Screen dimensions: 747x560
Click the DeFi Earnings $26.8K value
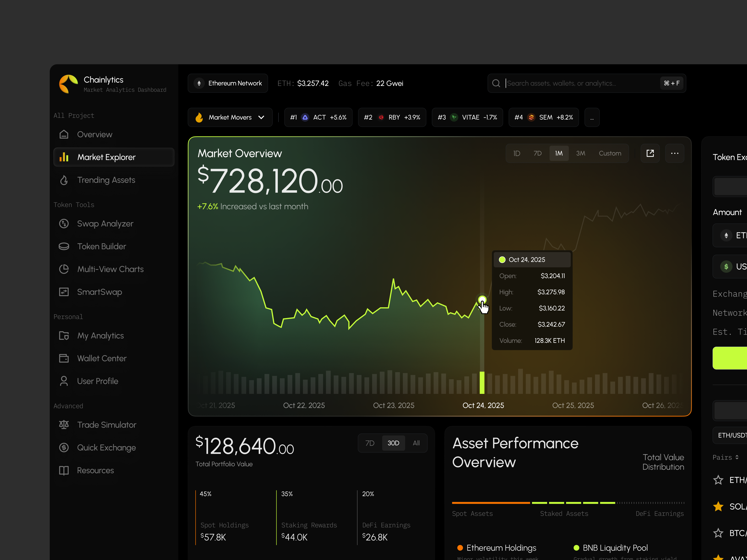pyautogui.click(x=375, y=537)
